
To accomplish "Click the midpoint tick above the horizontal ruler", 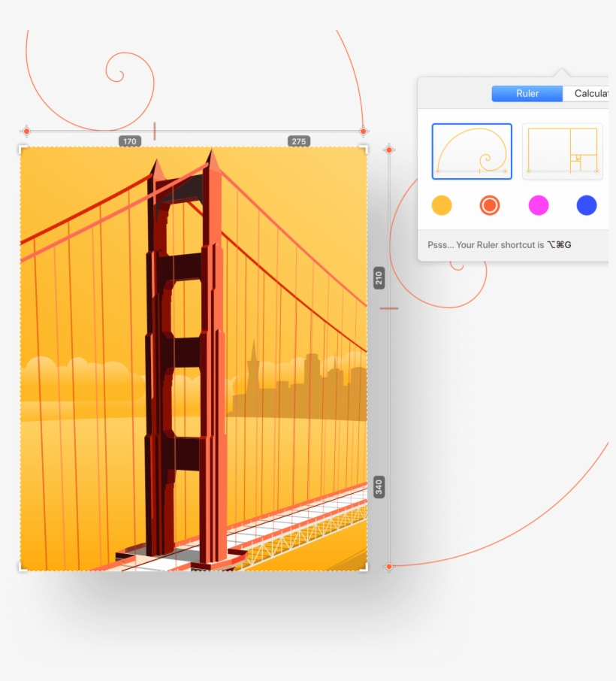I will tap(155, 129).
